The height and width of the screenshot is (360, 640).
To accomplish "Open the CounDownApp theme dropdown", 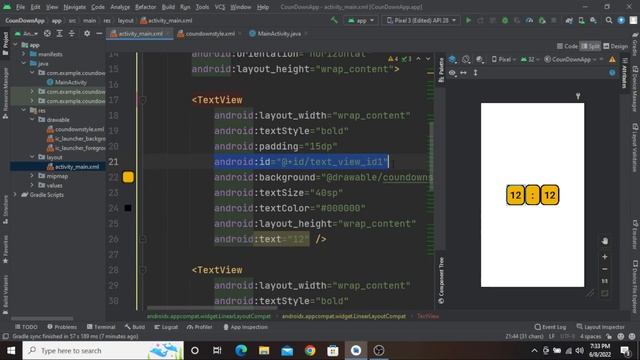I will coord(571,60).
